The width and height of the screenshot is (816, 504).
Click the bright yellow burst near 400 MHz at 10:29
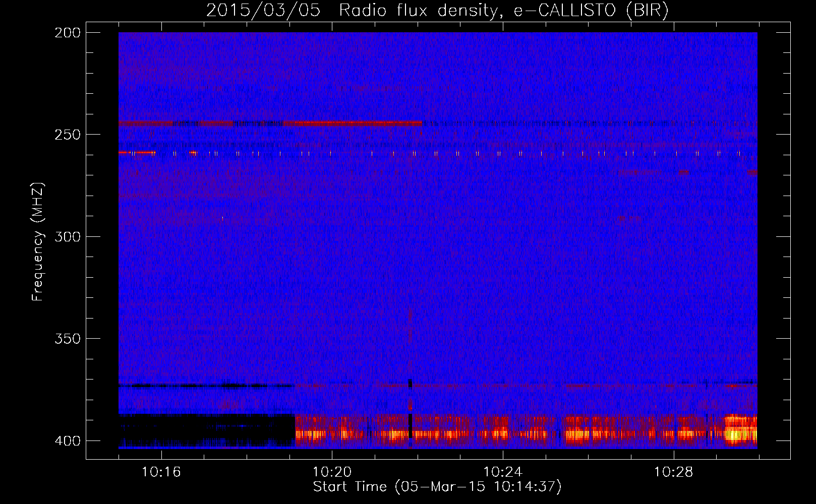click(740, 430)
